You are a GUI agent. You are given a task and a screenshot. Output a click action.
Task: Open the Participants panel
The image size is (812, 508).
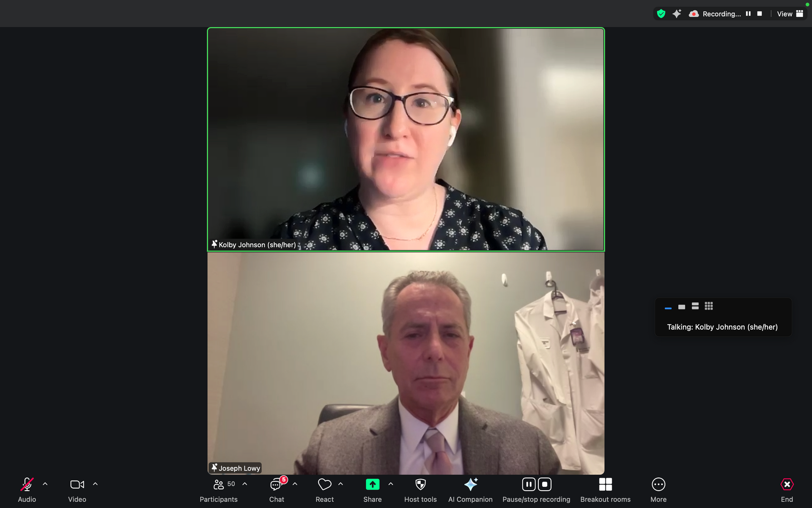pos(219,485)
